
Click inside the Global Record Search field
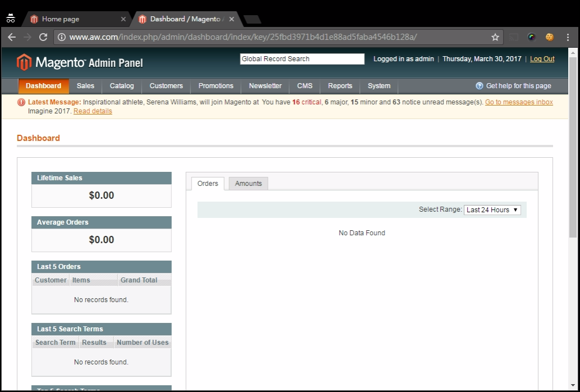coord(302,58)
